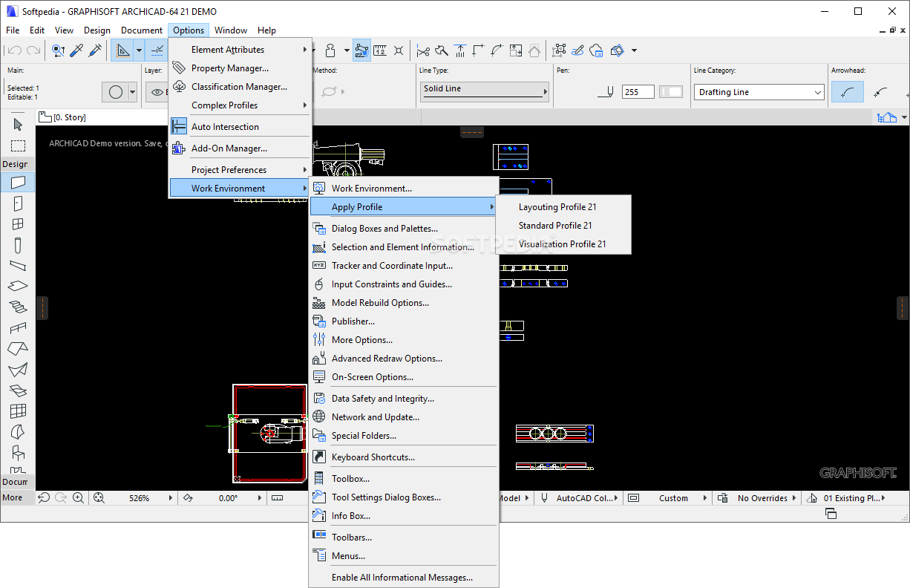
Task: Click Fit in Window icon in bottom bar
Action: coord(99,498)
